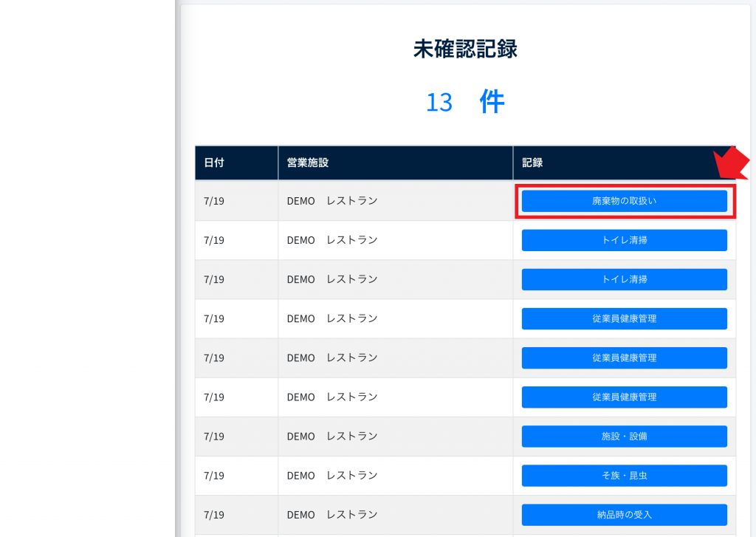Select DEMO レストラン in the そ族・昆虫 row
This screenshot has height=537, width=756.
[332, 475]
